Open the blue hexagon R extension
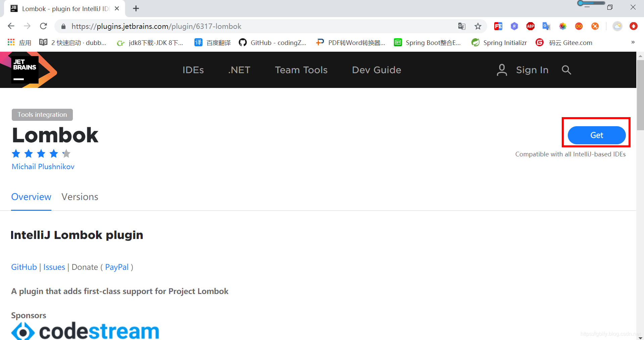 tap(514, 26)
